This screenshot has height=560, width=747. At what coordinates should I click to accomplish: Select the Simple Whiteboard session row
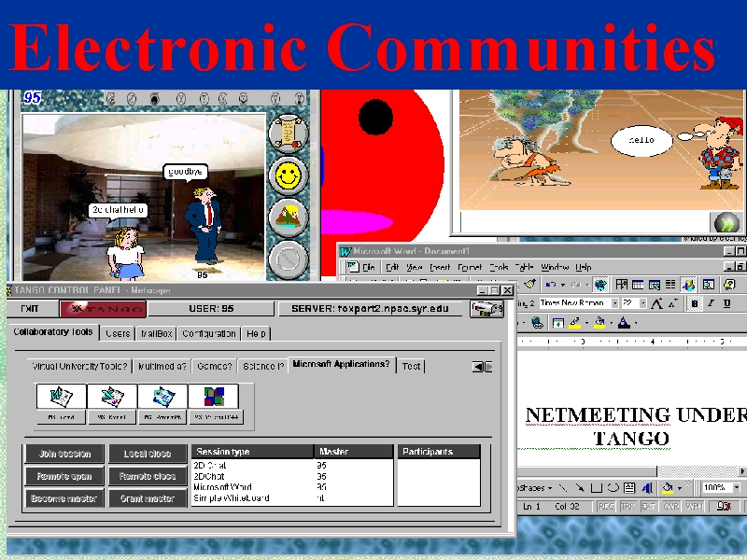(x=292, y=498)
